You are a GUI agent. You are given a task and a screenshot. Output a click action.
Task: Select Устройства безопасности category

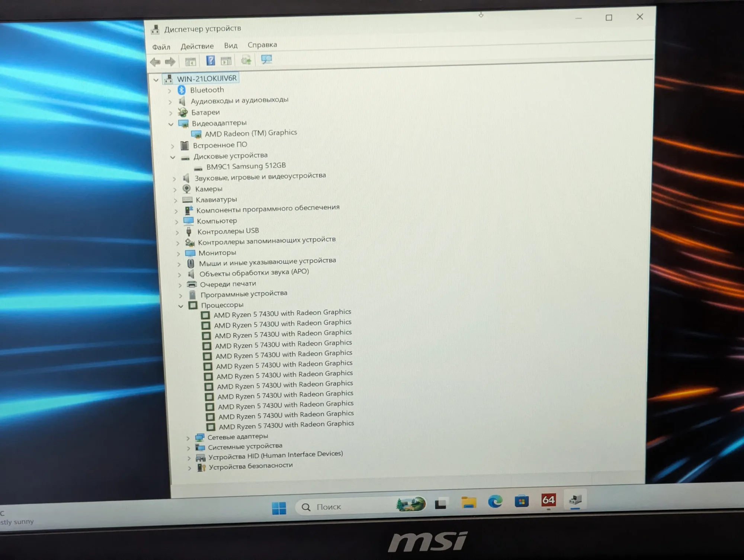point(251,466)
